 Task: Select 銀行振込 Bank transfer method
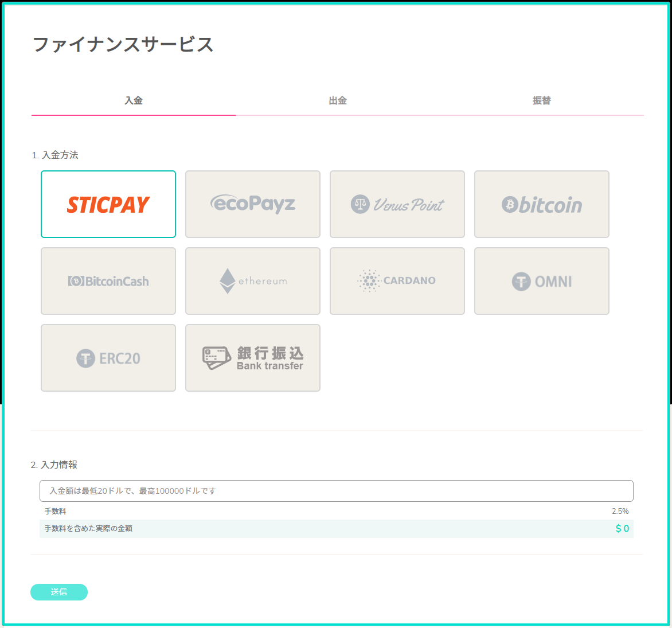tap(253, 357)
